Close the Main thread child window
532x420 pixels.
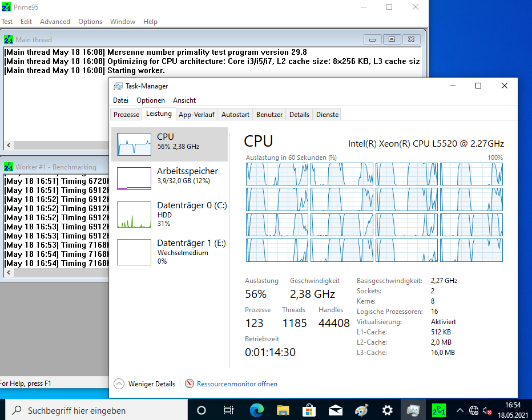click(411, 39)
